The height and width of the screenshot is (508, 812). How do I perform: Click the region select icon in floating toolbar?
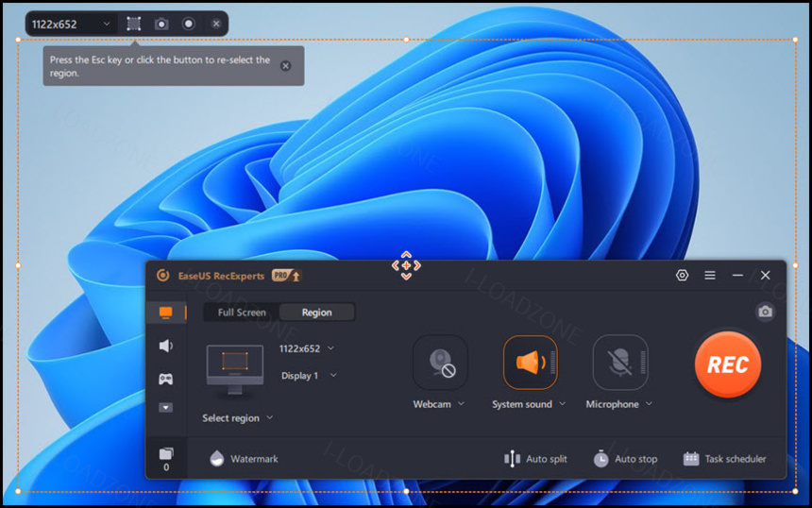point(134,24)
